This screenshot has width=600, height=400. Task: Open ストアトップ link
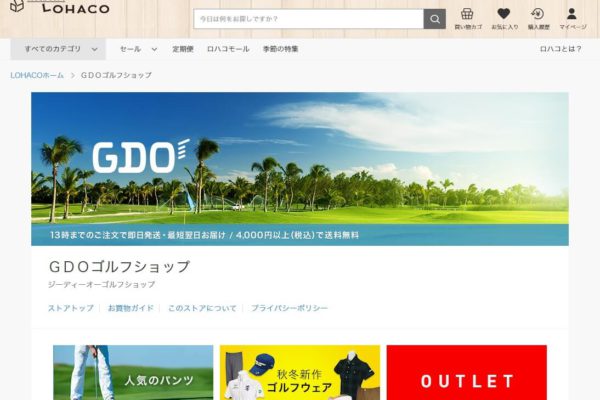(71, 308)
